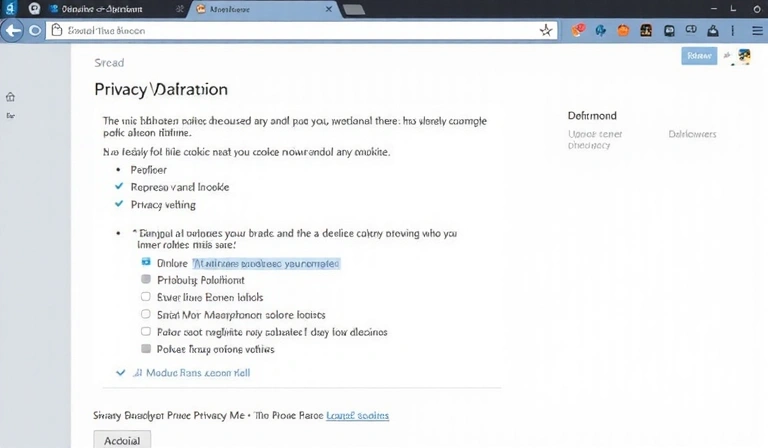Click the small icon left of avatar

[727, 55]
